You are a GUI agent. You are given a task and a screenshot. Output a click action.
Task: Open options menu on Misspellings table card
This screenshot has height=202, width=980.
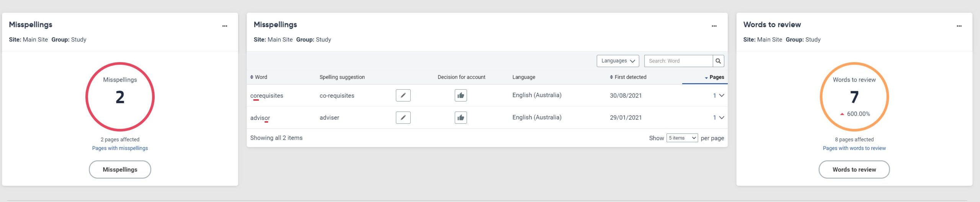[x=714, y=26]
